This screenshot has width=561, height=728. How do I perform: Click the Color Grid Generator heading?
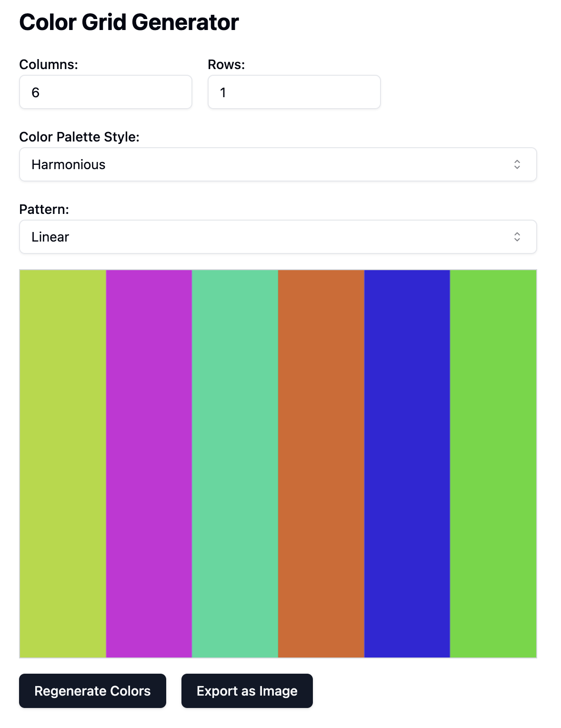[x=129, y=21]
